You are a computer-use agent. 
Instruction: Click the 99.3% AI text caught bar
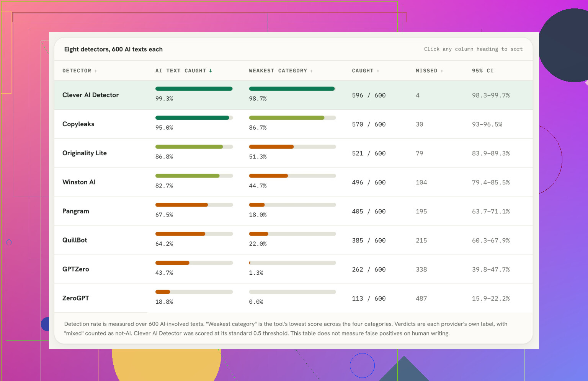[194, 89]
